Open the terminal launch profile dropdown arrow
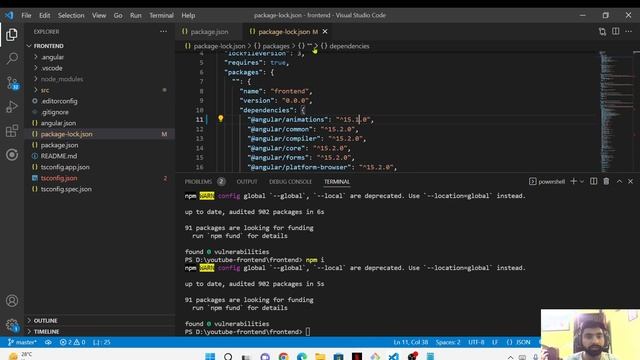This screenshot has width=640, height=360. tap(582, 181)
